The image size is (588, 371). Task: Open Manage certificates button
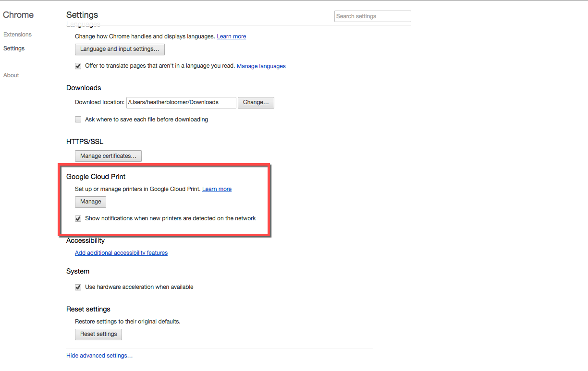(x=108, y=156)
